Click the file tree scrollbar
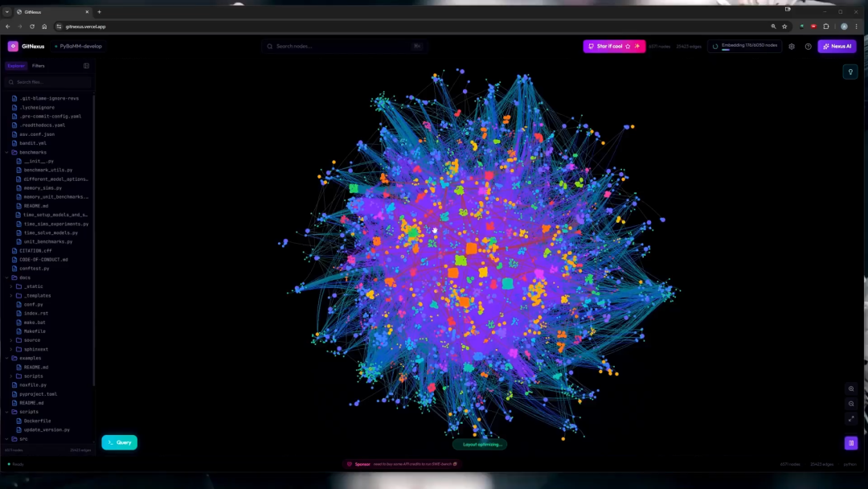868x489 pixels. point(93,241)
